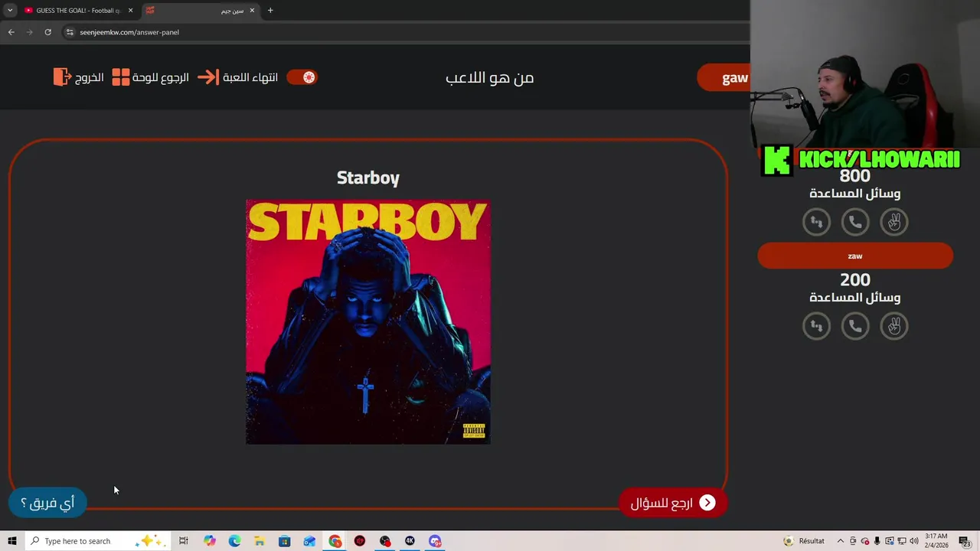Use the 800 team's two-fingers help
This screenshot has height=551, width=980.
[x=894, y=222]
